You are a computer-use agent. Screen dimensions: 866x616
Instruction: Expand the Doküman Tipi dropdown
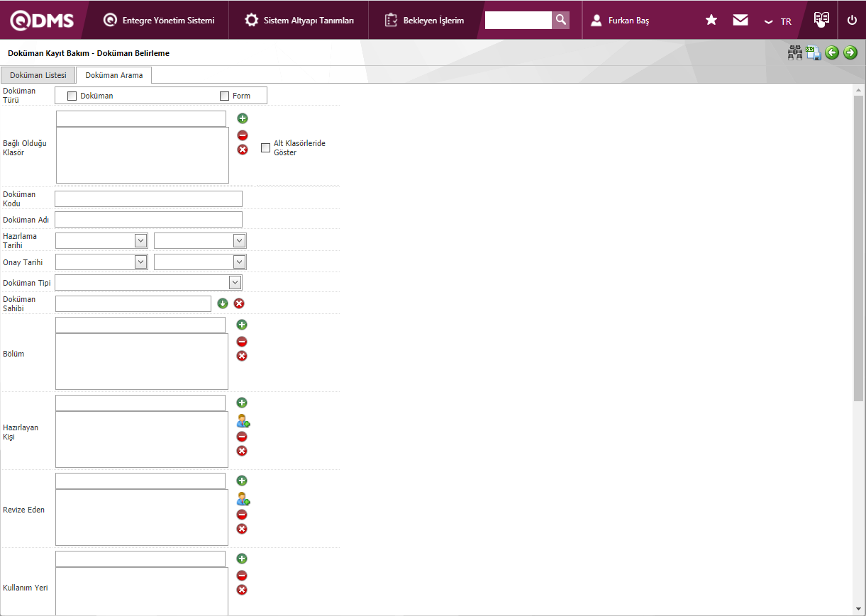(235, 283)
